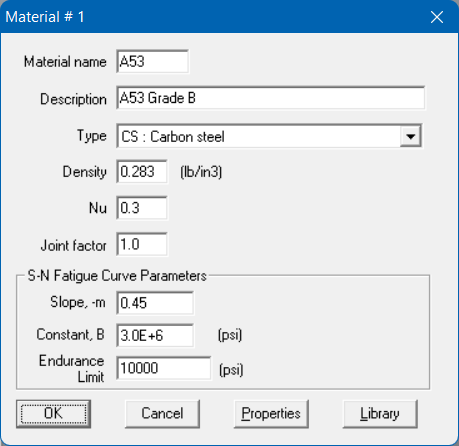Confirm the dialog with the OK button
Screen dimensions: 459x446
53,414
